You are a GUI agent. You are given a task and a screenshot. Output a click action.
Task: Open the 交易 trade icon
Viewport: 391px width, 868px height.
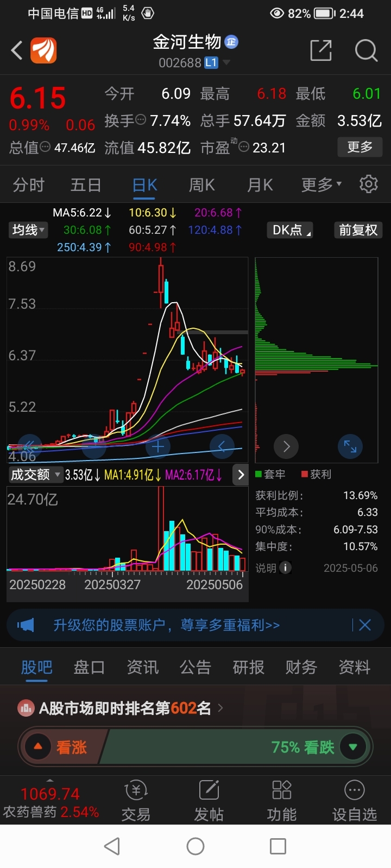click(x=136, y=801)
